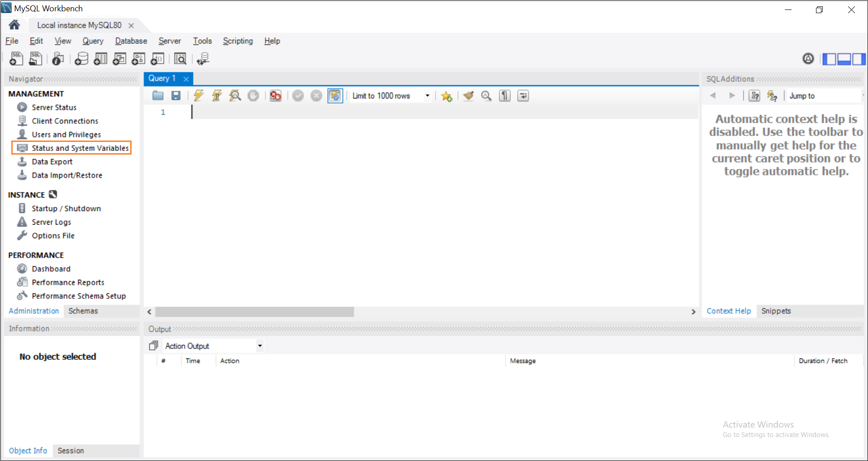This screenshot has height=461, width=868.
Task: Open the object inspector for selected object
Action: 58,59
